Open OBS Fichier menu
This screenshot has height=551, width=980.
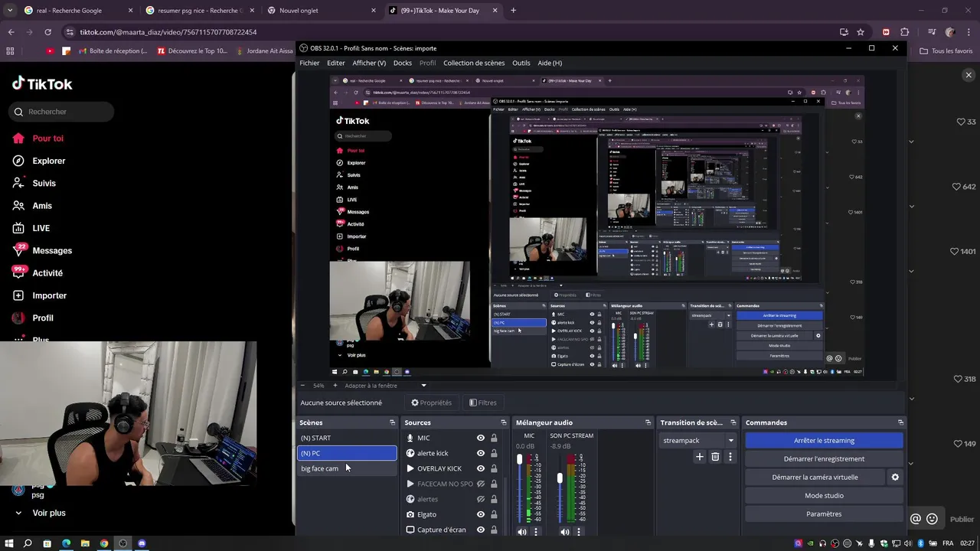[x=309, y=63]
